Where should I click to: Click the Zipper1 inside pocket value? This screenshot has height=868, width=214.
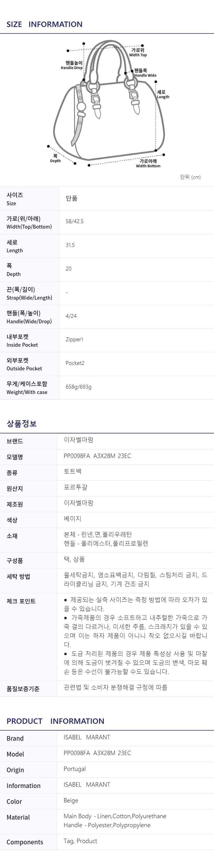coord(74,339)
